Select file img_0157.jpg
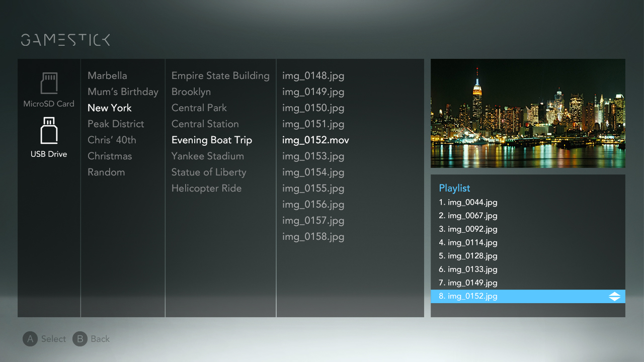The image size is (644, 362). [313, 221]
